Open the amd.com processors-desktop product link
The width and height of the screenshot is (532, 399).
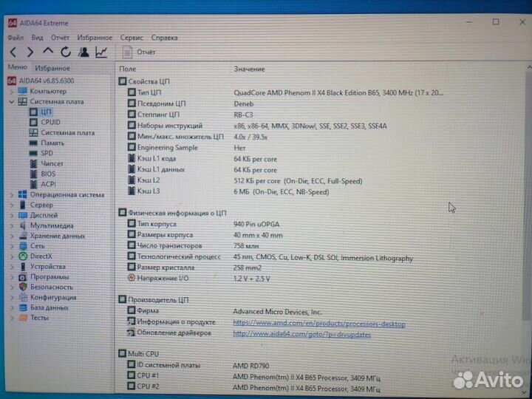(x=319, y=324)
